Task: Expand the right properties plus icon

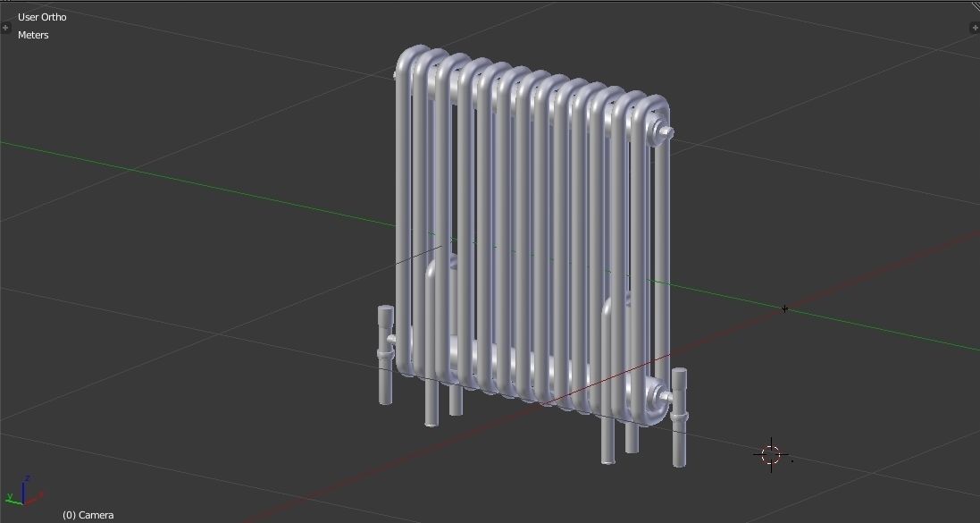Action: click(x=975, y=28)
